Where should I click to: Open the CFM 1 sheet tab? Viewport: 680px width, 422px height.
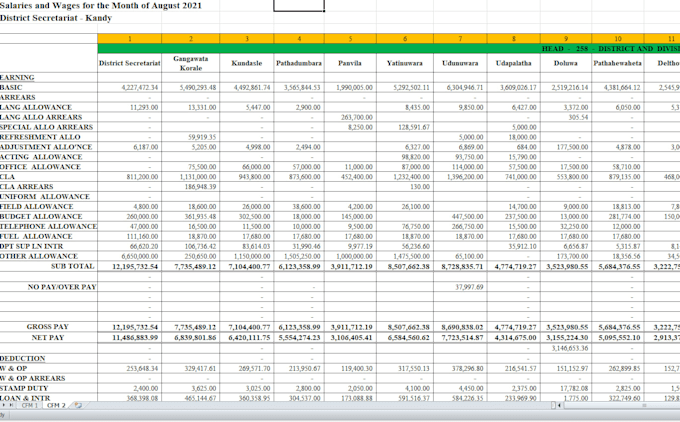(x=30, y=406)
